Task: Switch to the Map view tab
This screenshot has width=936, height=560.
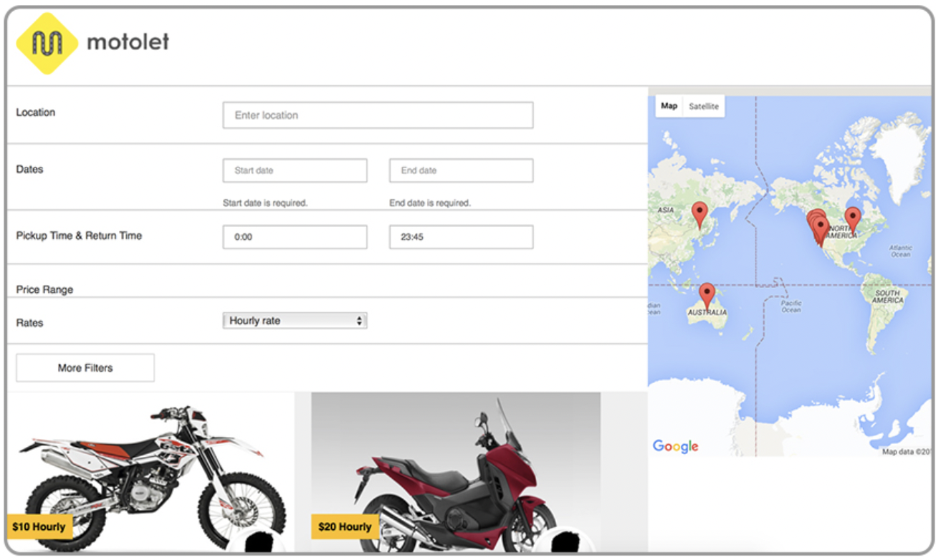Action: (669, 106)
